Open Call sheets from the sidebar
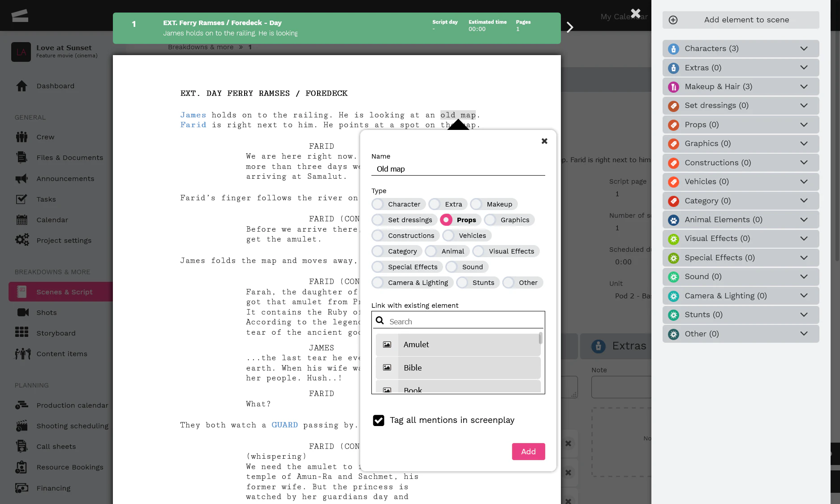Viewport: 840px width, 504px height. pyautogui.click(x=56, y=446)
